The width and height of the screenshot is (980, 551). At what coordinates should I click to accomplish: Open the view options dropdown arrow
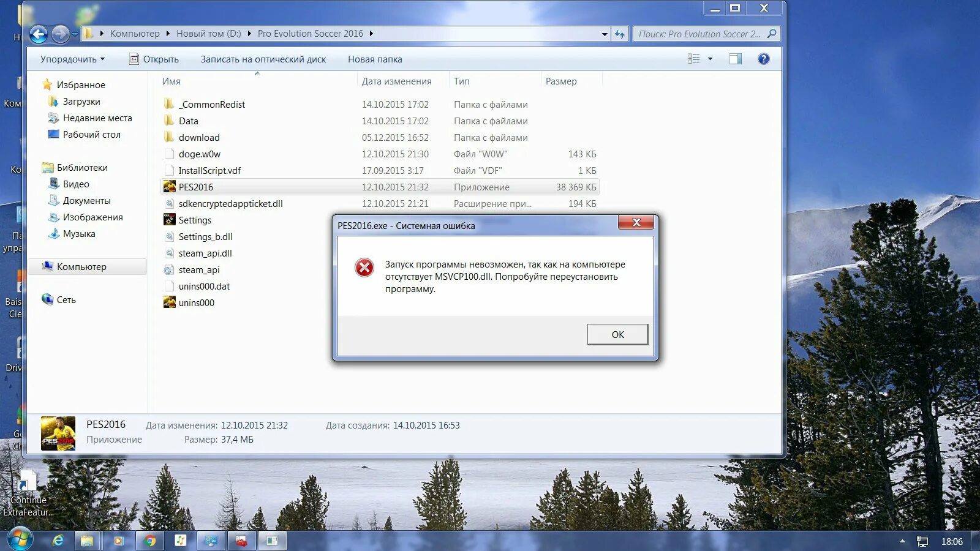click(710, 59)
